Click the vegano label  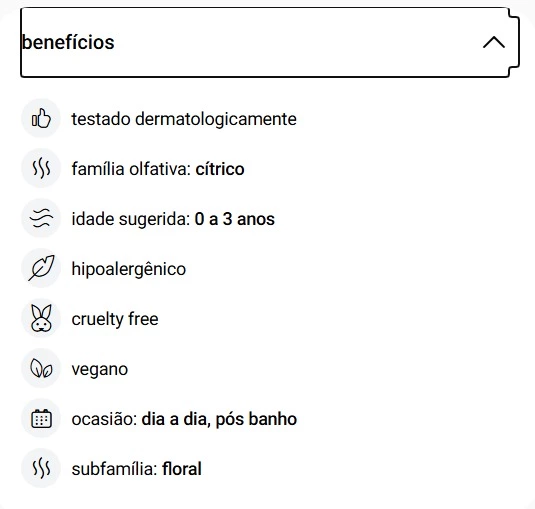point(100,369)
